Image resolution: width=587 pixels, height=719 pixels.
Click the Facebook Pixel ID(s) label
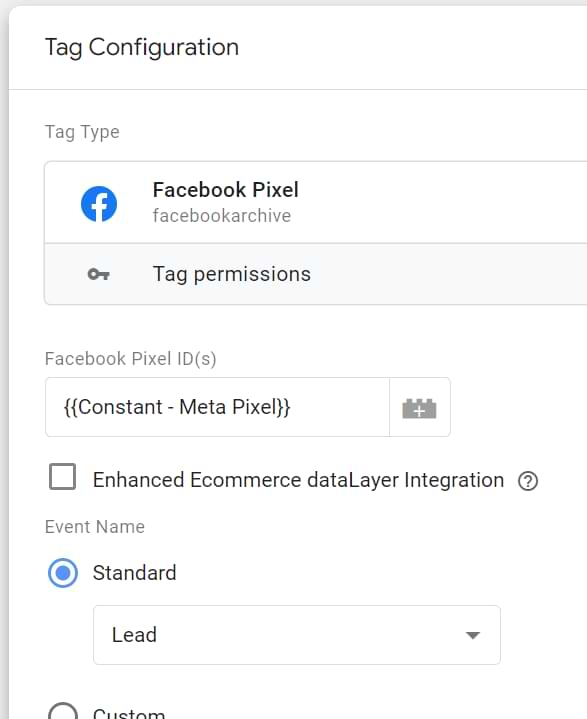(x=131, y=359)
